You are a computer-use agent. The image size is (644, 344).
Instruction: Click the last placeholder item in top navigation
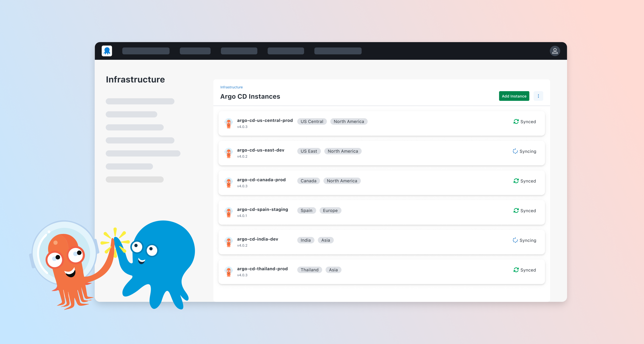(x=337, y=51)
